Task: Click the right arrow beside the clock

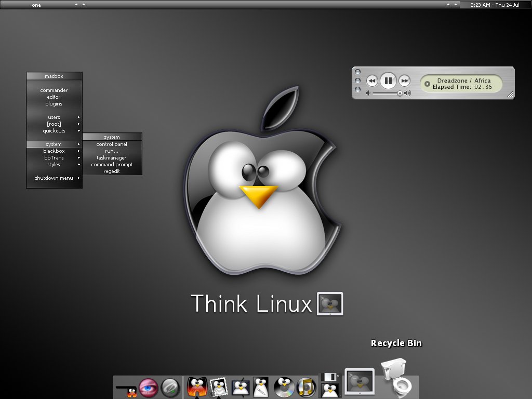Action: tap(455, 4)
